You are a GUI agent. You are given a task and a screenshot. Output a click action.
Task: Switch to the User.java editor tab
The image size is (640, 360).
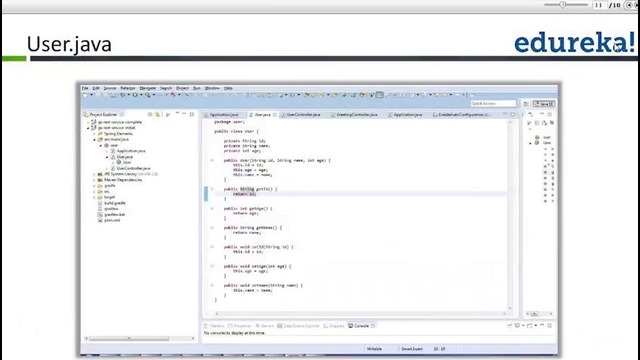pyautogui.click(x=262, y=115)
